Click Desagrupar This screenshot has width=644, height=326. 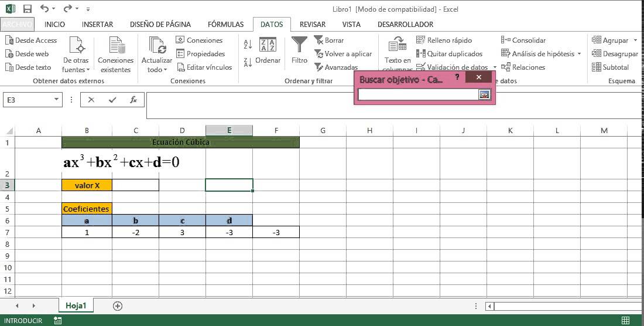tap(615, 54)
